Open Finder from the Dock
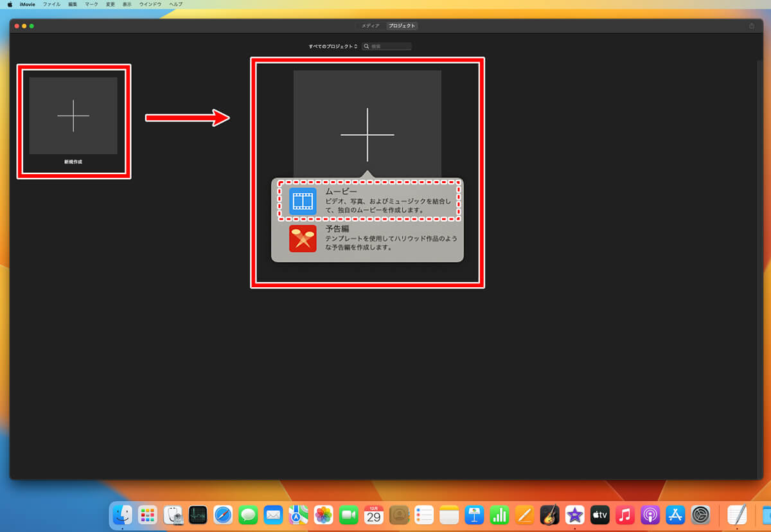The image size is (771, 532). [122, 515]
